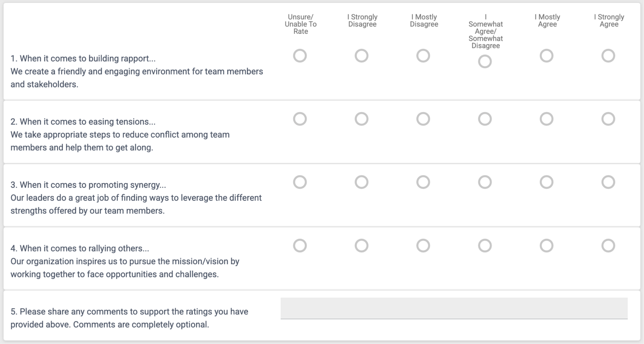Image resolution: width=644 pixels, height=344 pixels.
Task: Select Mostly Agree for rallying others question
Action: coord(546,246)
